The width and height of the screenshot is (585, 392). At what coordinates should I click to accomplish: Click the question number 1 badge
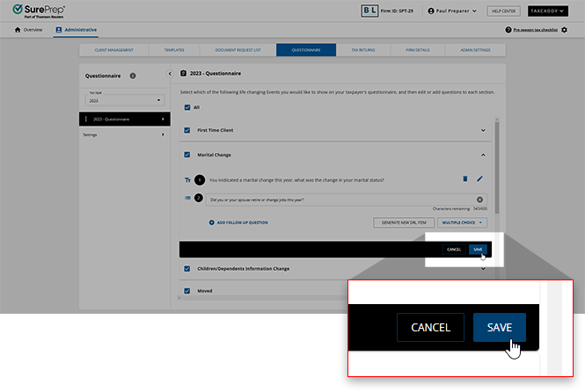tap(200, 180)
